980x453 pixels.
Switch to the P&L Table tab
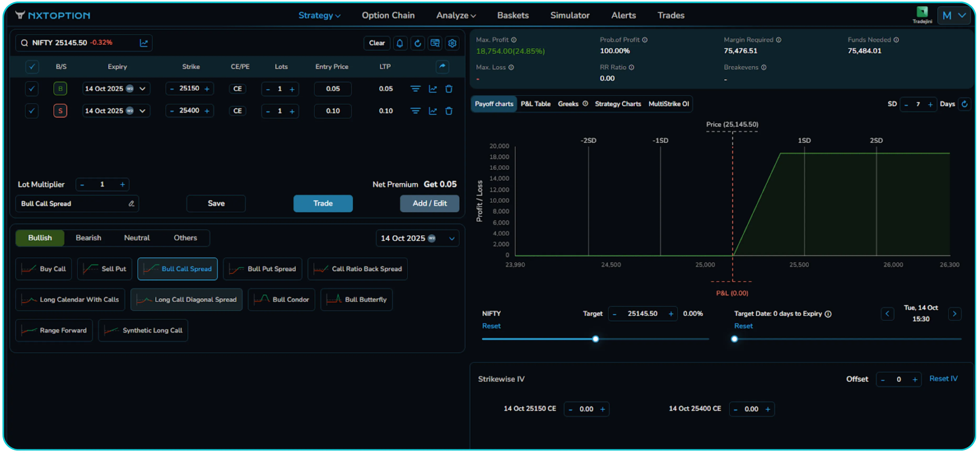pos(535,104)
